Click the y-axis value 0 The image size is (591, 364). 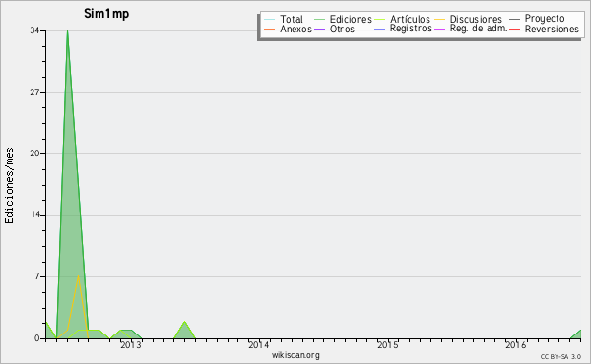click(37, 338)
